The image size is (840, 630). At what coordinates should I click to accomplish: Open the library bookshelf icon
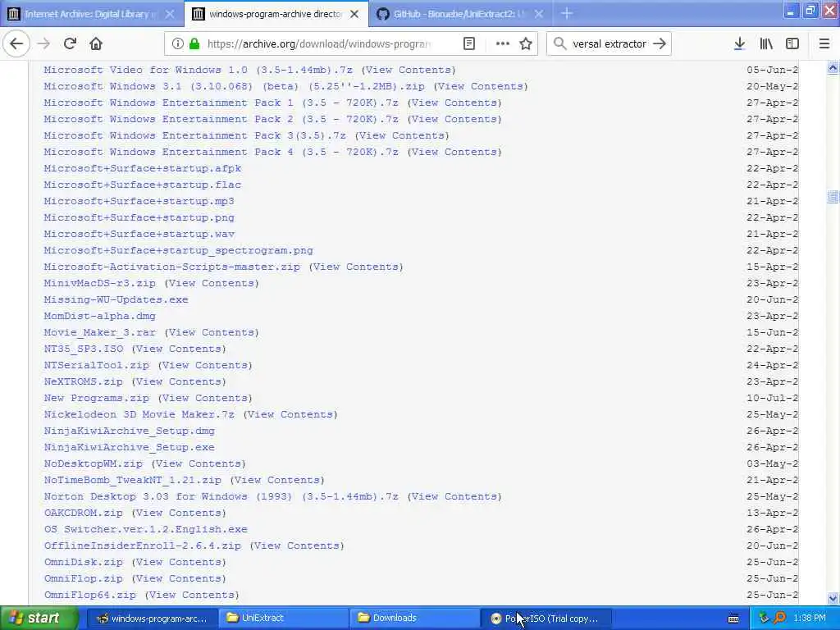coord(766,44)
